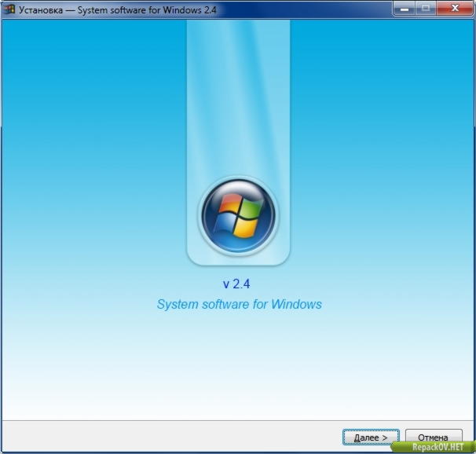476x454 pixels.
Task: Minimize the installer window
Action: (x=404, y=9)
